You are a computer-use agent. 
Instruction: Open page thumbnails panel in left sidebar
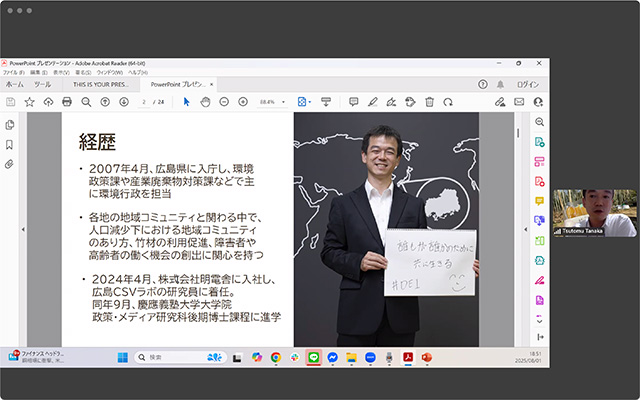point(9,125)
